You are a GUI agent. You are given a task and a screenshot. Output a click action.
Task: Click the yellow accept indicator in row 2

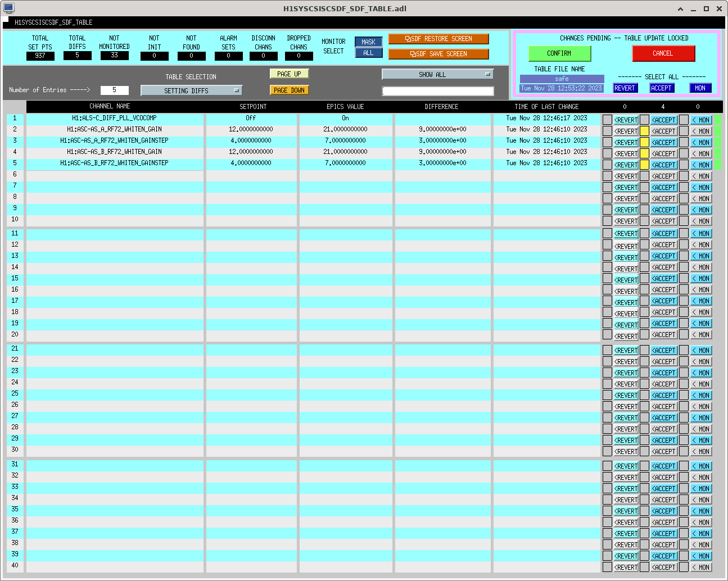[645, 131]
